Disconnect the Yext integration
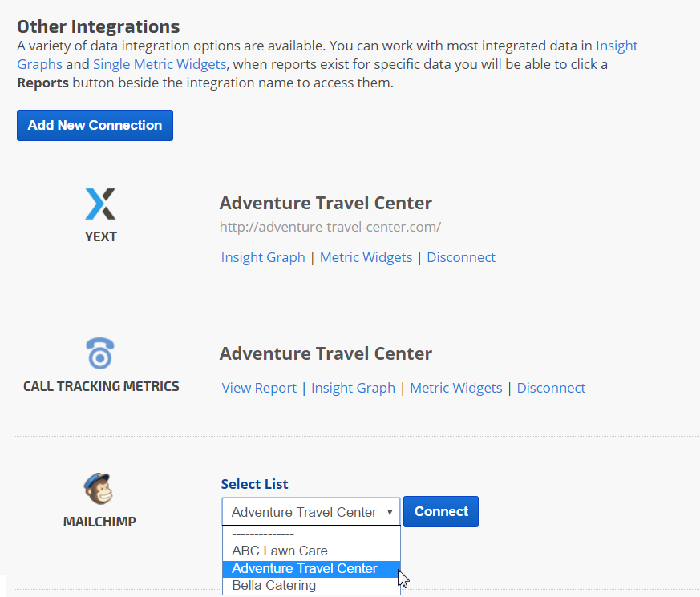 click(x=461, y=257)
